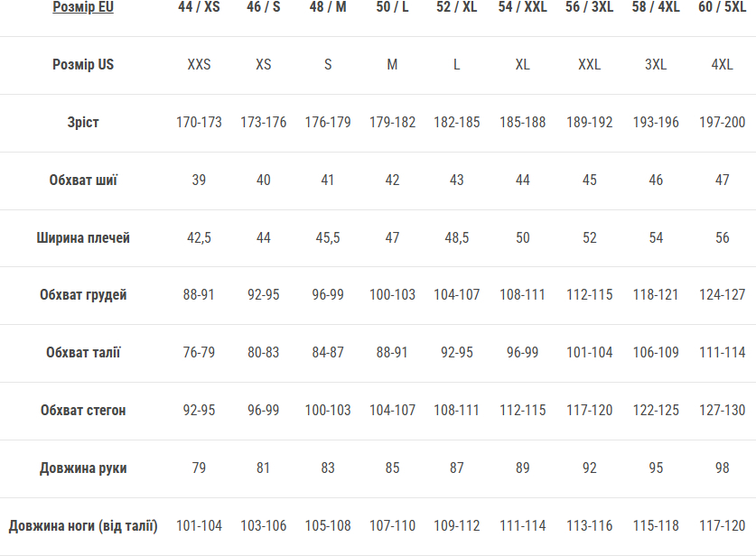
Task: Select the "50 / L" size column header
Action: (392, 8)
